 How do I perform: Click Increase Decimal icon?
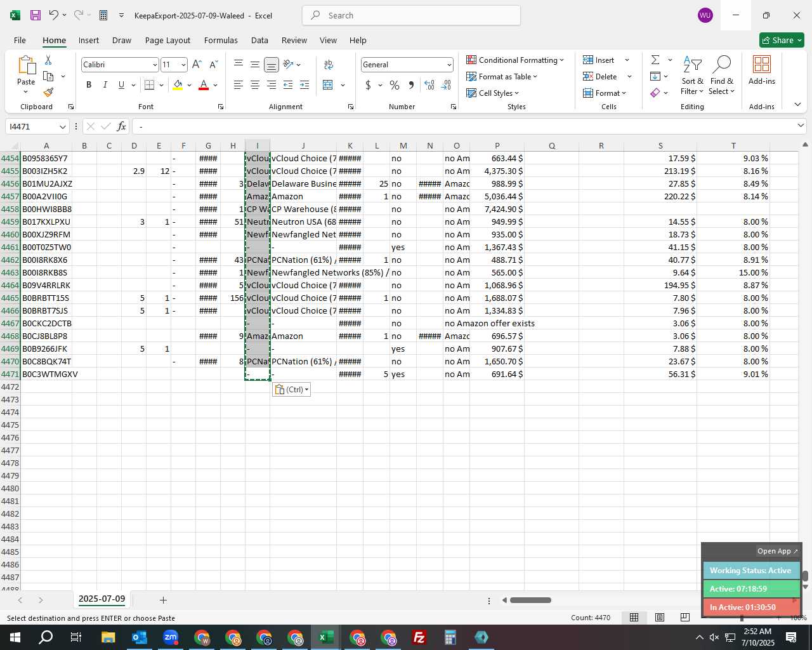click(429, 85)
